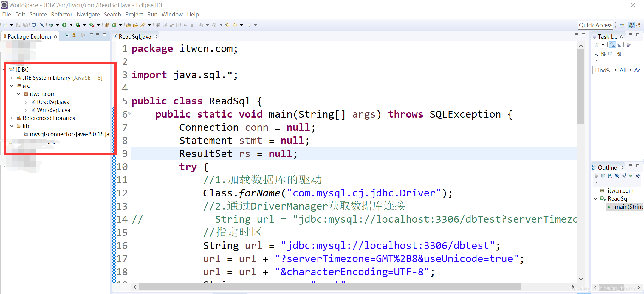This screenshot has width=644, height=294.
Task: Click the Open Perspective icon
Action: click(x=622, y=25)
